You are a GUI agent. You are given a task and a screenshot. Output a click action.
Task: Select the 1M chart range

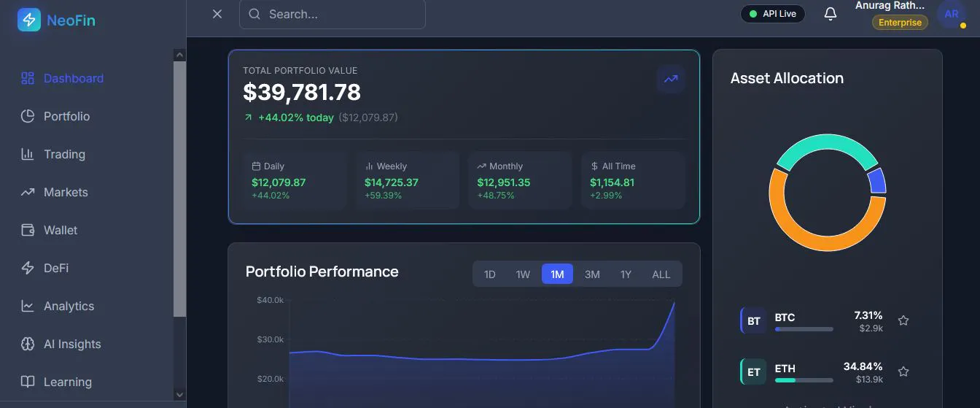[x=557, y=274]
